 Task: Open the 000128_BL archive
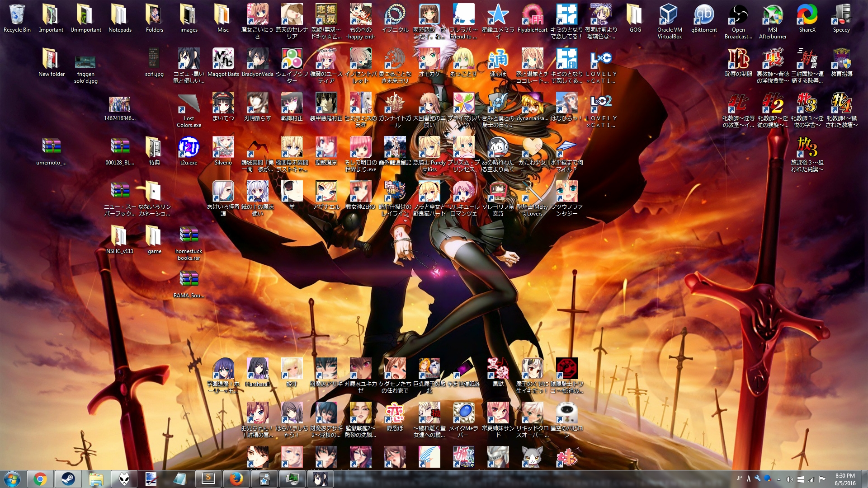click(x=120, y=151)
